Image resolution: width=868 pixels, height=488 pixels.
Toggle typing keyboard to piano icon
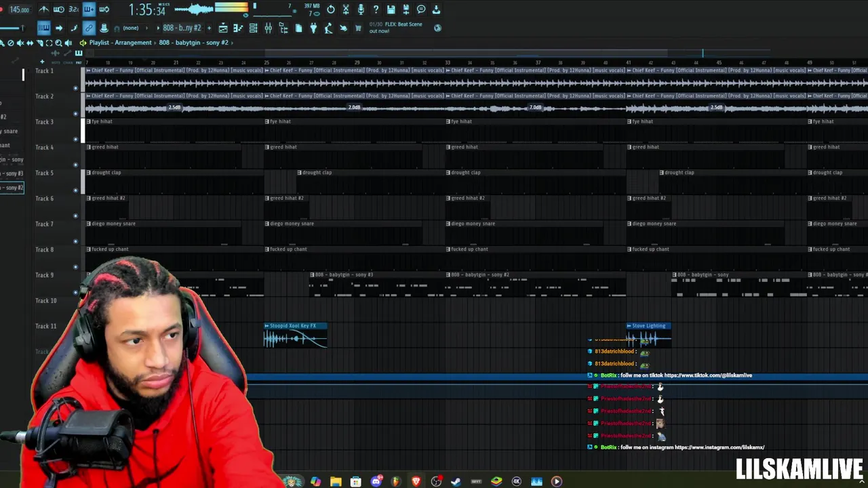(x=43, y=28)
